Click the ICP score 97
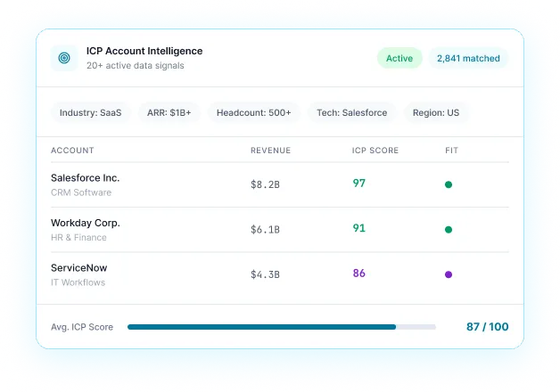This screenshot has height=392, width=560. click(x=359, y=184)
